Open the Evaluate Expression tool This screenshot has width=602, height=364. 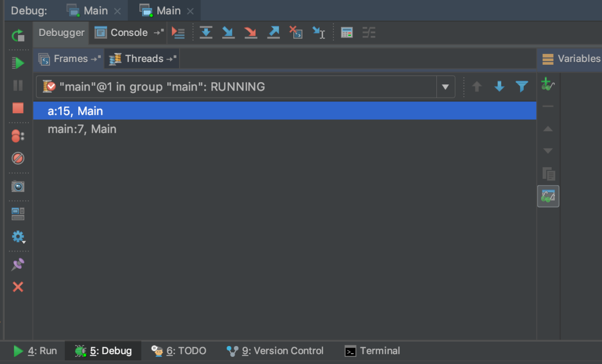pyautogui.click(x=347, y=32)
